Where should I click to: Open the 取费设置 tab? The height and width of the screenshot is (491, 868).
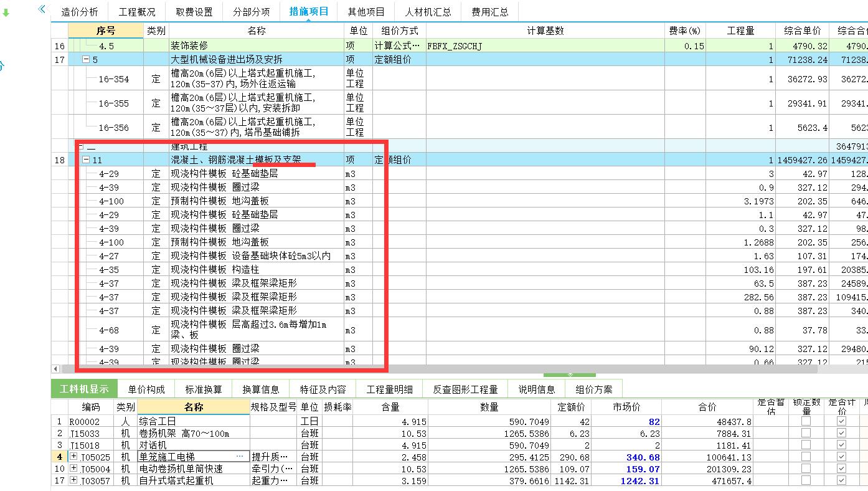point(194,12)
